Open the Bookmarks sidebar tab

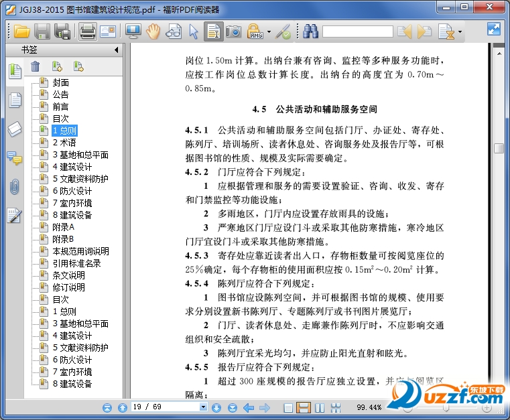pos(15,72)
